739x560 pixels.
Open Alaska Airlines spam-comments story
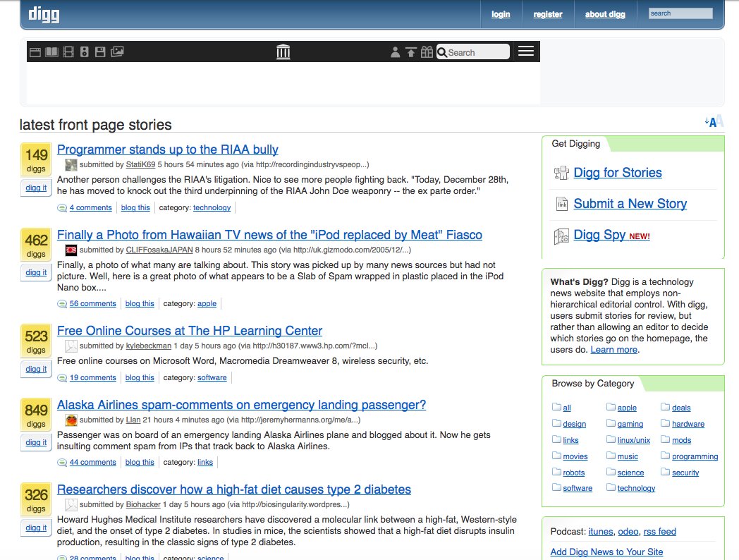pyautogui.click(x=241, y=405)
